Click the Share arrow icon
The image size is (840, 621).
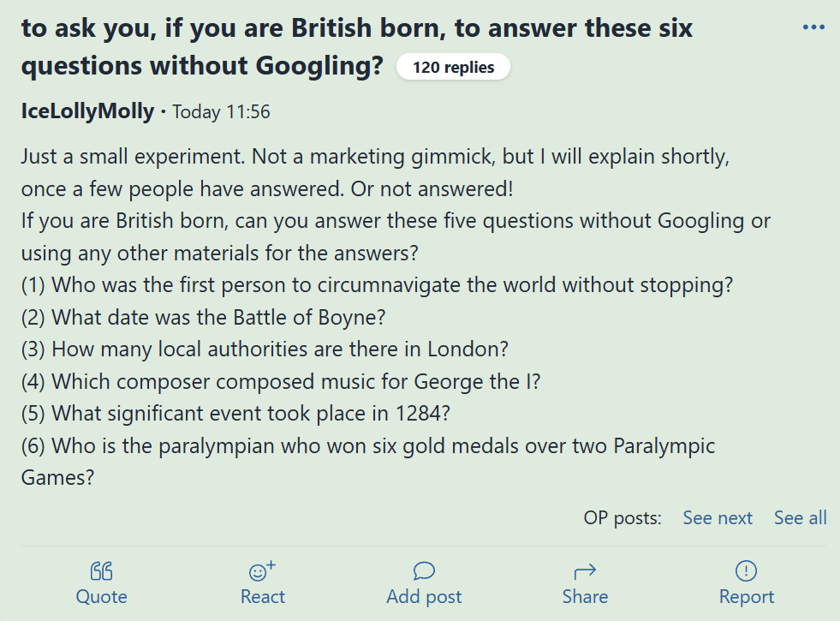(585, 571)
